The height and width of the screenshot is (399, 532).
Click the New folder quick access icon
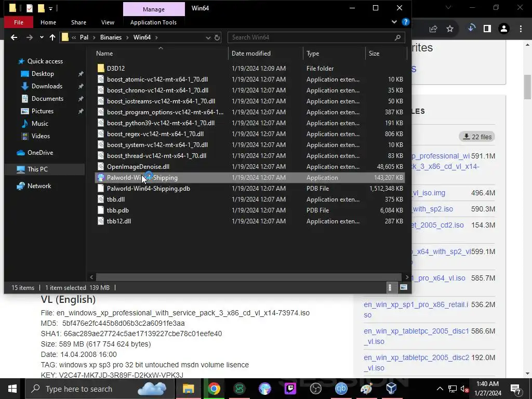click(x=41, y=8)
